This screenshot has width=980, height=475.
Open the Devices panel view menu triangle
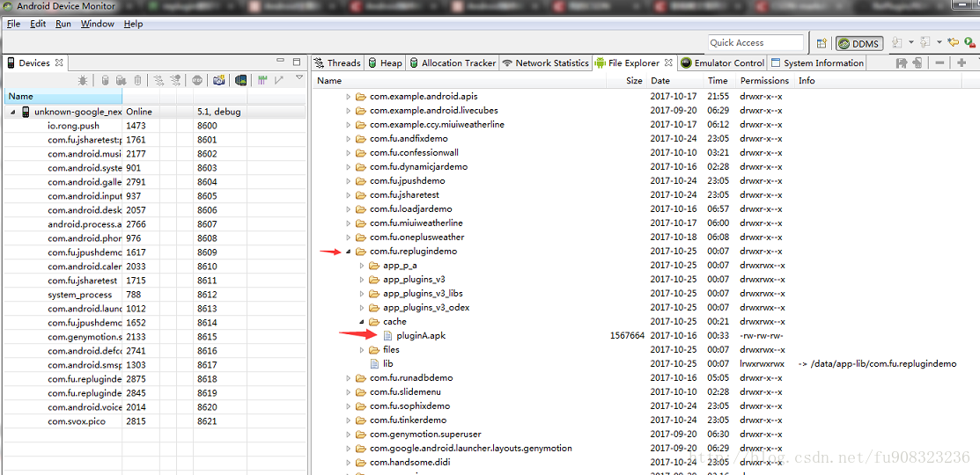tap(299, 77)
